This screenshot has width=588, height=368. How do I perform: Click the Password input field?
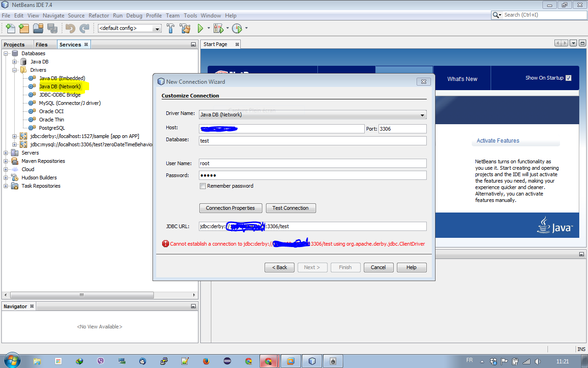click(x=313, y=175)
